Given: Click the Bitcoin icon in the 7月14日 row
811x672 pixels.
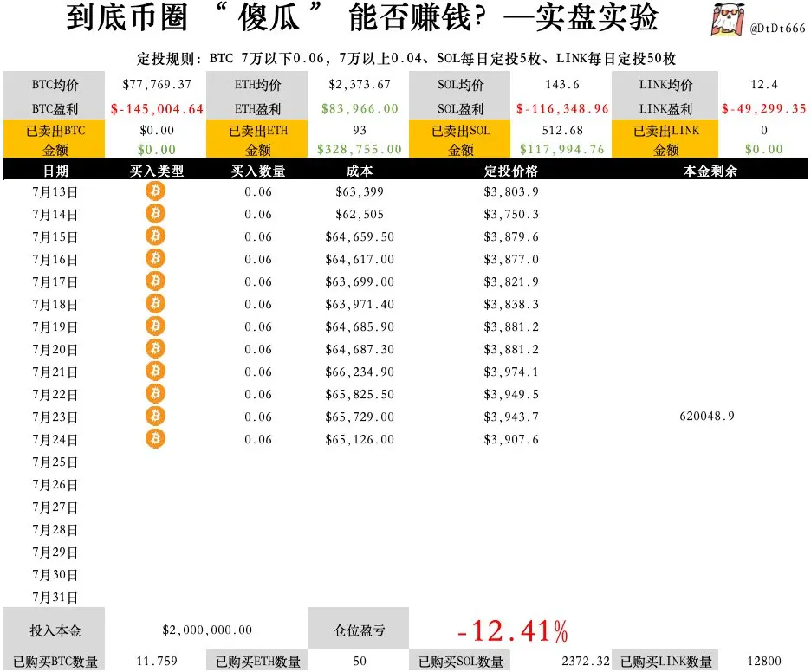Looking at the screenshot, I should [x=155, y=214].
